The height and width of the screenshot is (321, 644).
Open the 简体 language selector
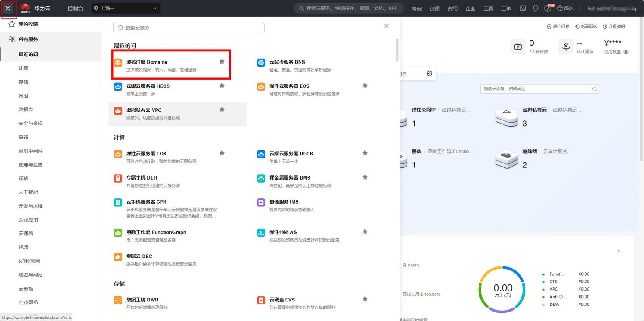click(x=565, y=9)
